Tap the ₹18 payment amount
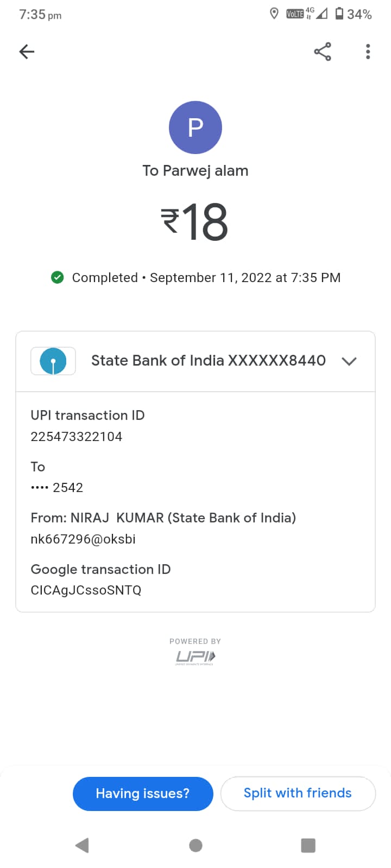391x868 pixels. click(x=194, y=221)
